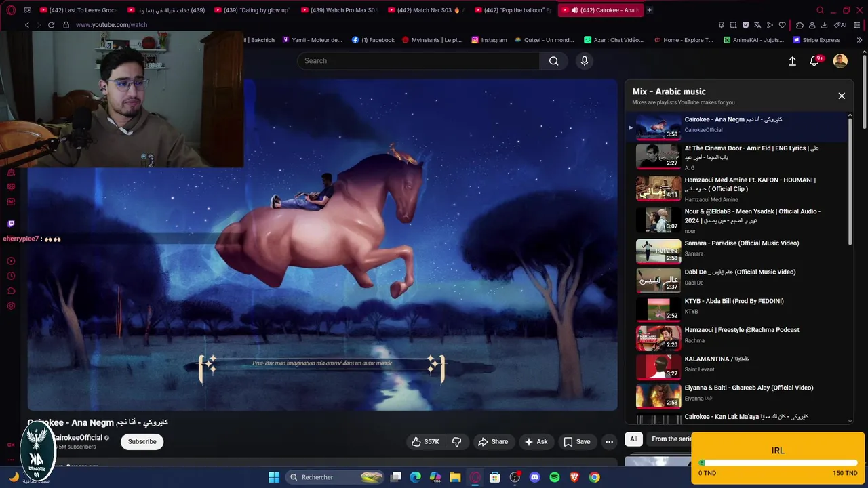
Task: Open Opera sidebar settings gear
Action: 11,306
